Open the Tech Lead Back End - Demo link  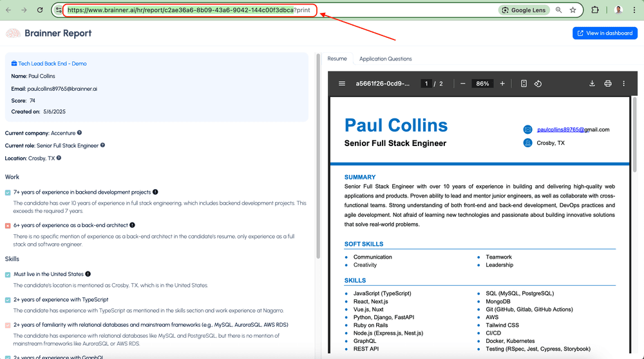point(52,64)
